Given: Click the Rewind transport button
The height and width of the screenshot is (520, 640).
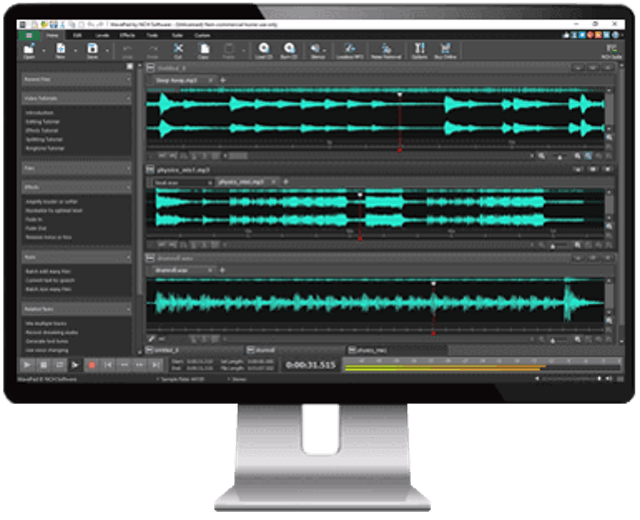Looking at the screenshot, I should [x=124, y=365].
